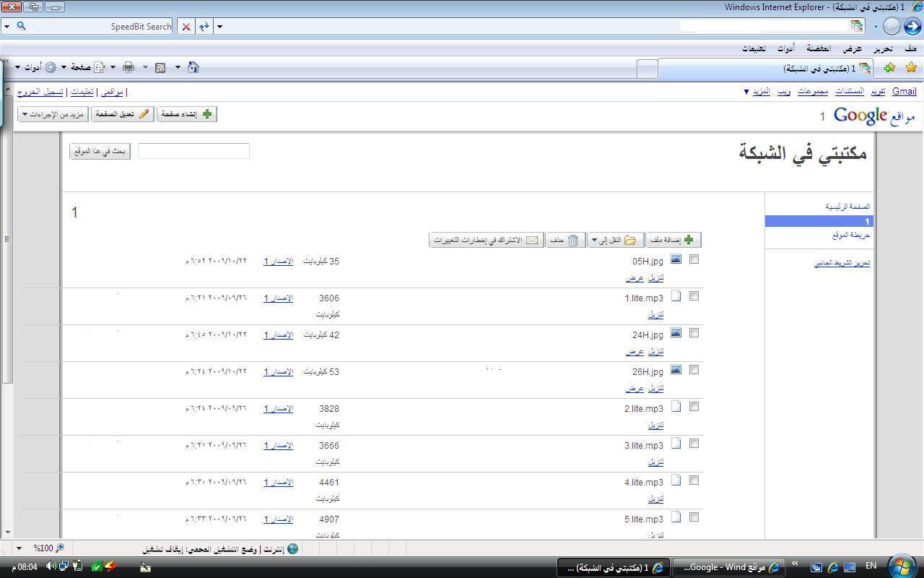Expand the المزيد menu in Google bar
Viewport: 924px width, 578px height.
click(x=757, y=92)
